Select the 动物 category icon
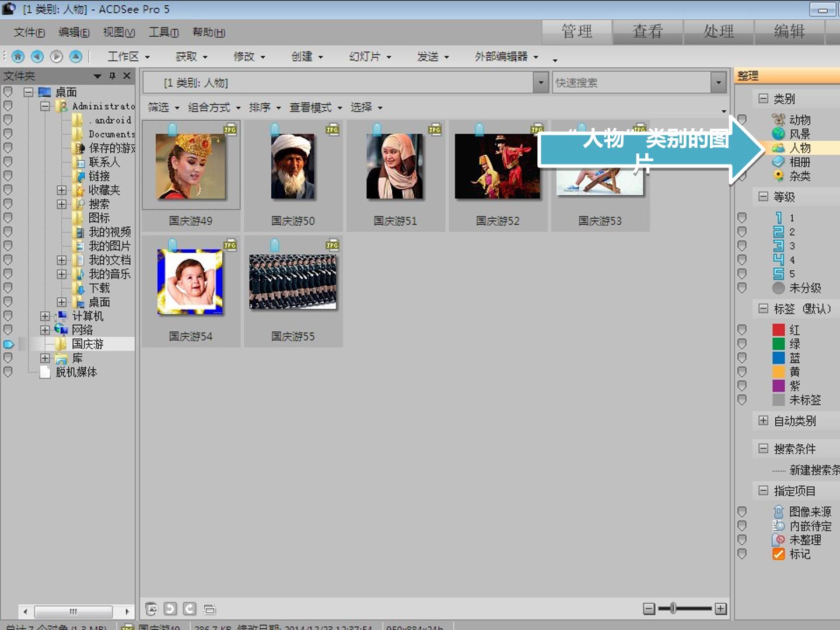 (778, 120)
